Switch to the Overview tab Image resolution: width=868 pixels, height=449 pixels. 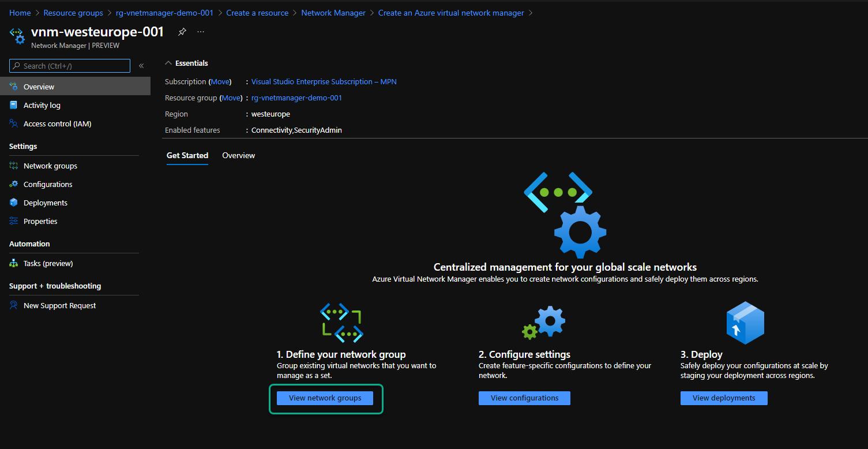238,155
